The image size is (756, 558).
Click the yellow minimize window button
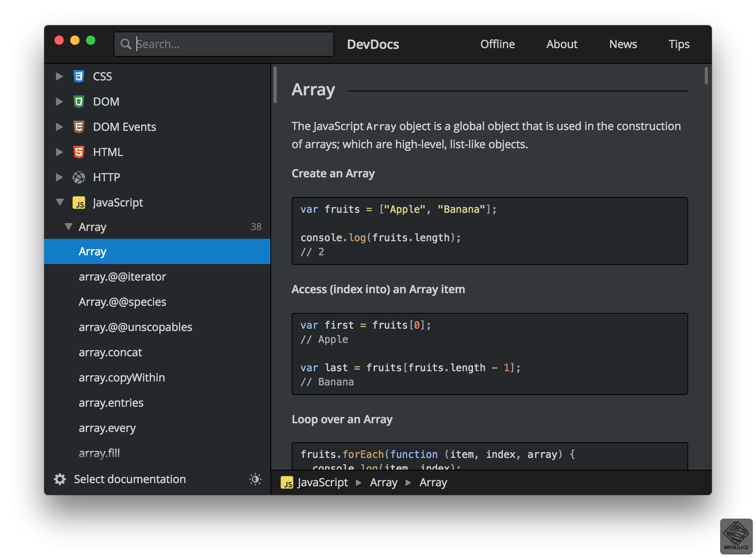point(75,40)
